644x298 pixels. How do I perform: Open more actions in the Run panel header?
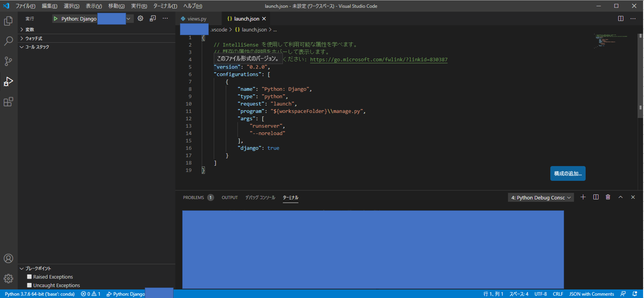(x=165, y=19)
